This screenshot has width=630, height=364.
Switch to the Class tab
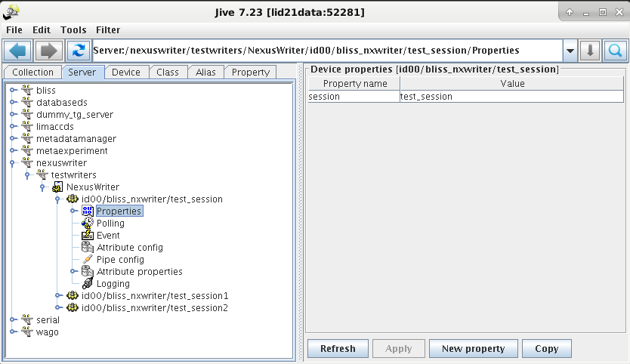pyautogui.click(x=167, y=72)
